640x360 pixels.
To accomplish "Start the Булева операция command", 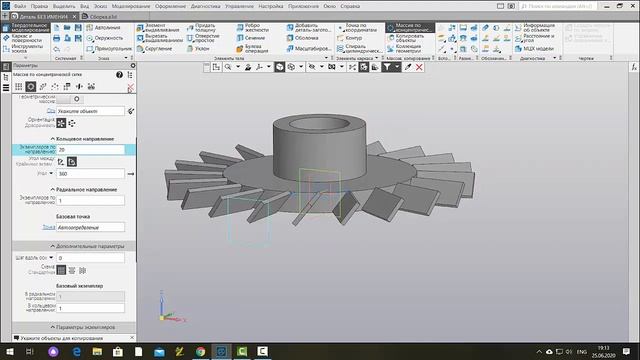I will (x=253, y=49).
